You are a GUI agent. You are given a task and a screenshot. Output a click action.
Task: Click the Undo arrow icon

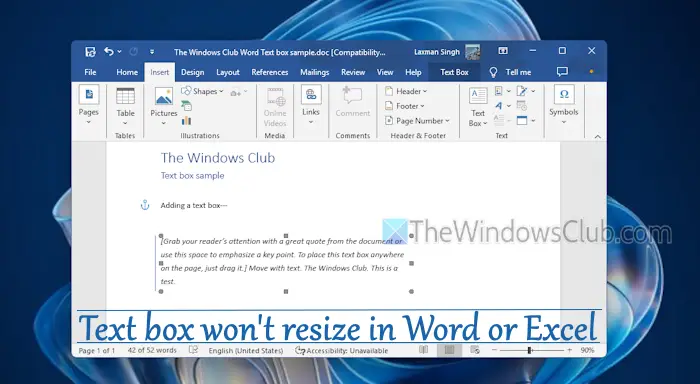(x=108, y=51)
